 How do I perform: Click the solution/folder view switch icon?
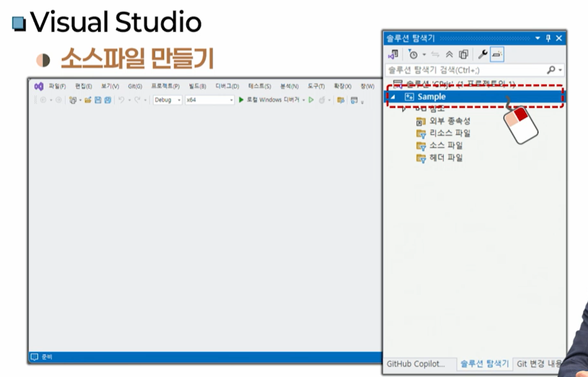(x=394, y=54)
